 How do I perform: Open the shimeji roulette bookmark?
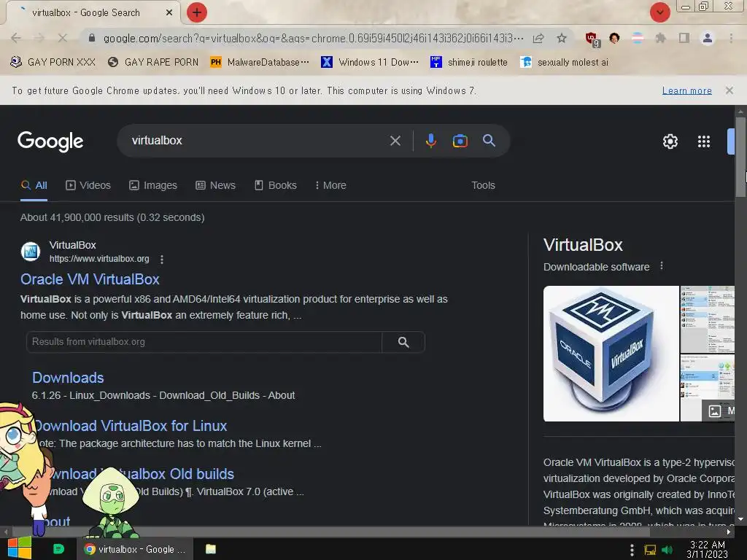[x=469, y=63]
